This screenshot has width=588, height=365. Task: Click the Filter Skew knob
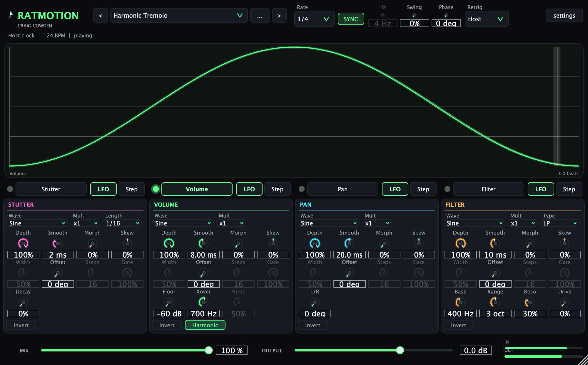(564, 243)
